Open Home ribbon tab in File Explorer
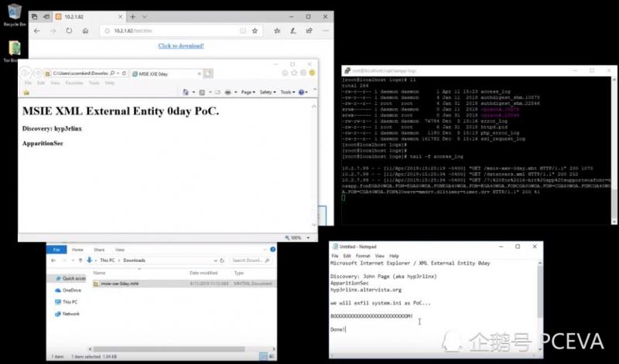The image size is (619, 364). (77, 250)
